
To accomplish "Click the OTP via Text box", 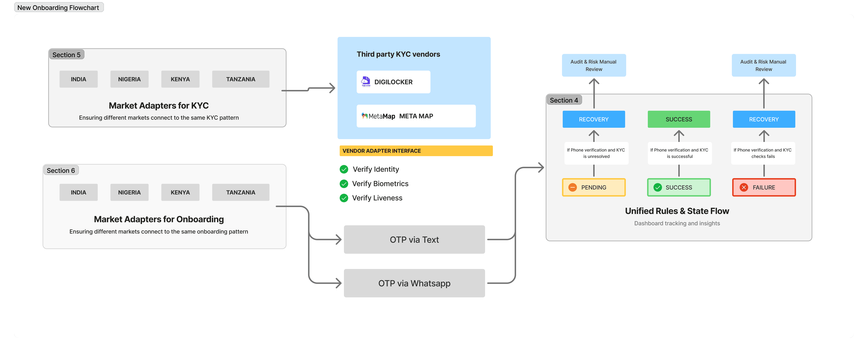I will [414, 239].
